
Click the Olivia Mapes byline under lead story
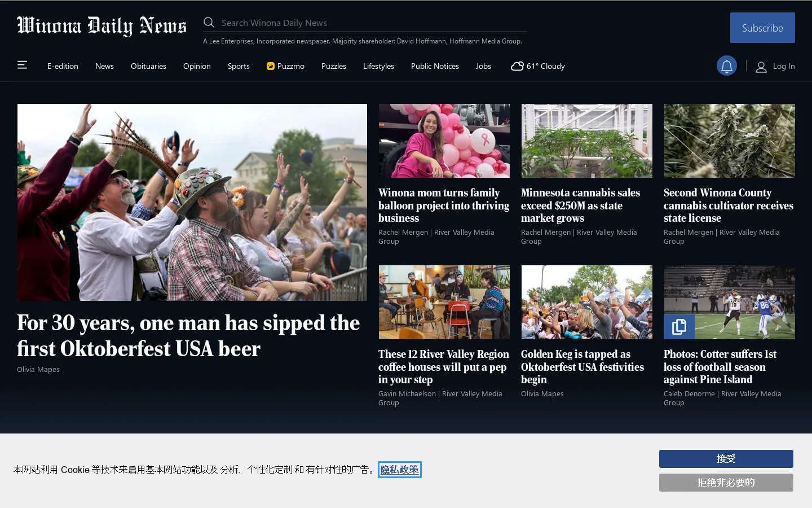[x=38, y=370]
